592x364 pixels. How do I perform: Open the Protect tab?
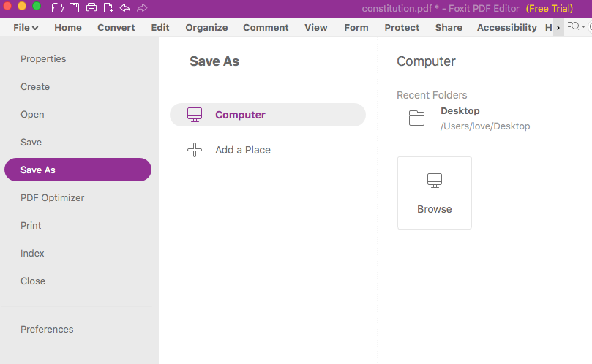pos(402,28)
